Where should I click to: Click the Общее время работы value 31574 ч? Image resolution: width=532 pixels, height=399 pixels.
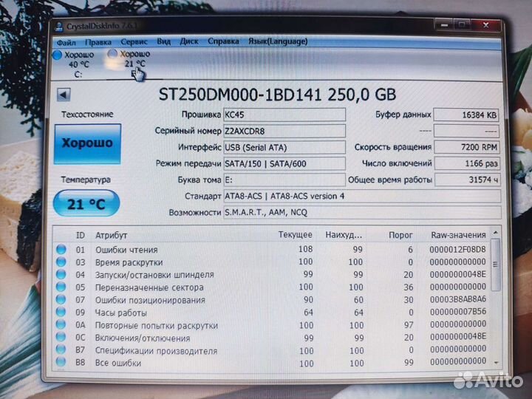tap(468, 180)
